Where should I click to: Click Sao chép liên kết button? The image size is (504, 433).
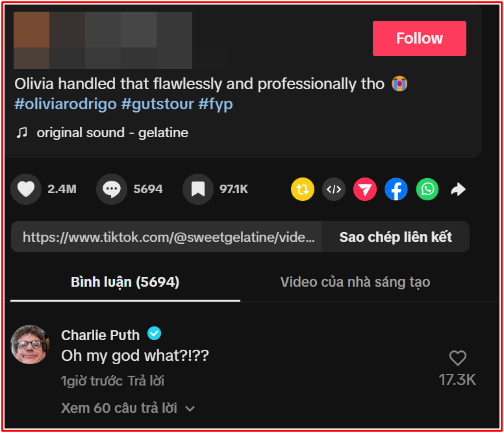click(396, 237)
